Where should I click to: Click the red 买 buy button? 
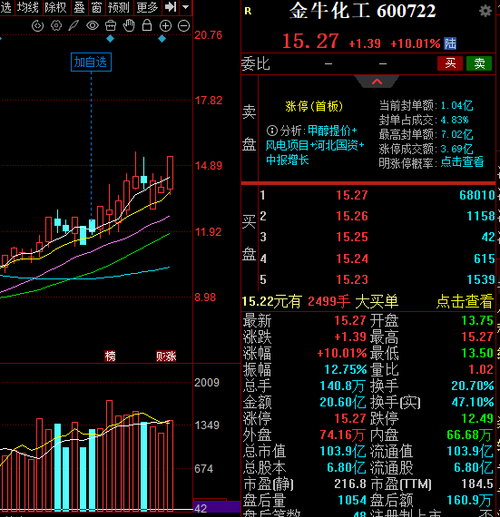pyautogui.click(x=450, y=63)
